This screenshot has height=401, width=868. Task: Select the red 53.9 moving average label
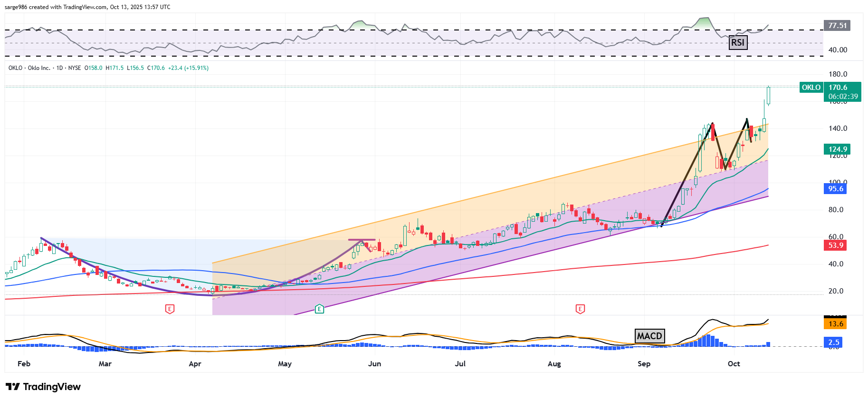[836, 245]
